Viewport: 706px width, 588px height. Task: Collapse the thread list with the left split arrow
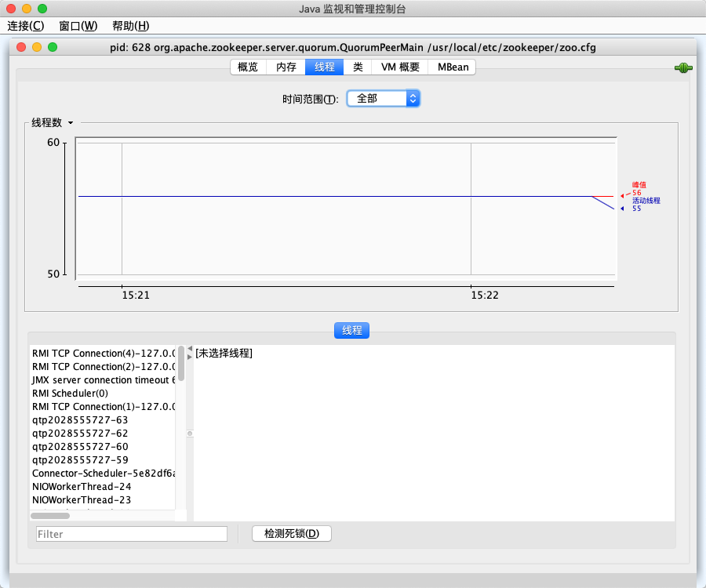190,349
